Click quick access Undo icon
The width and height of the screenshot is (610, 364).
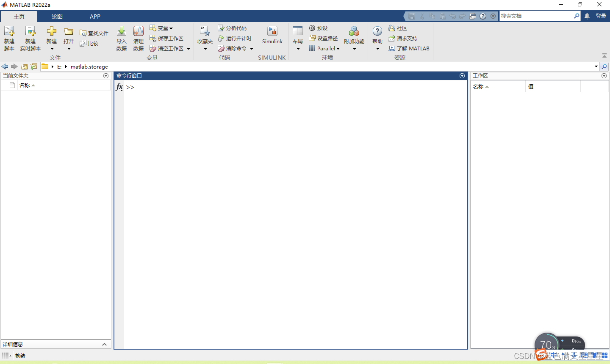coord(452,16)
